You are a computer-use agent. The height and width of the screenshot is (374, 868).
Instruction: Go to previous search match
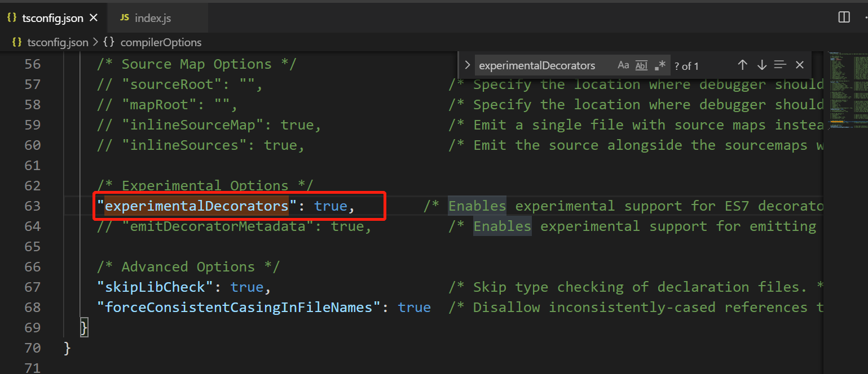[x=743, y=65]
